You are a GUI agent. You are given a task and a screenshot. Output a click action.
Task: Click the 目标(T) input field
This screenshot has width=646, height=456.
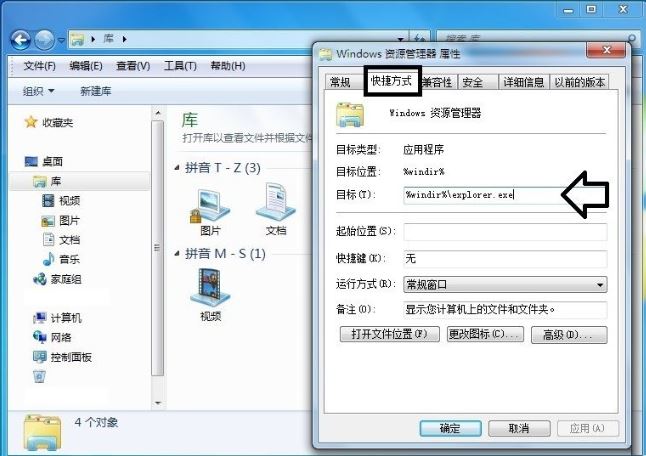[x=505, y=195]
